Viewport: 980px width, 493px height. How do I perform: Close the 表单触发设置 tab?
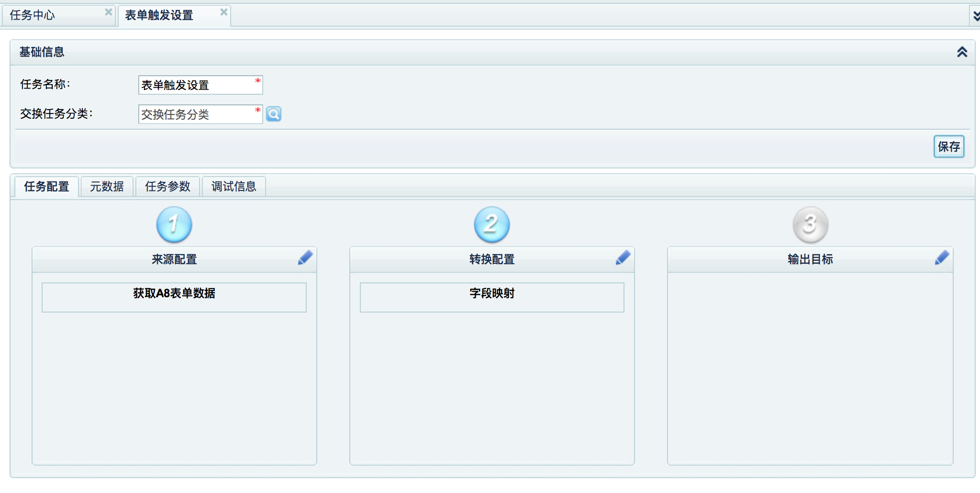[x=223, y=12]
